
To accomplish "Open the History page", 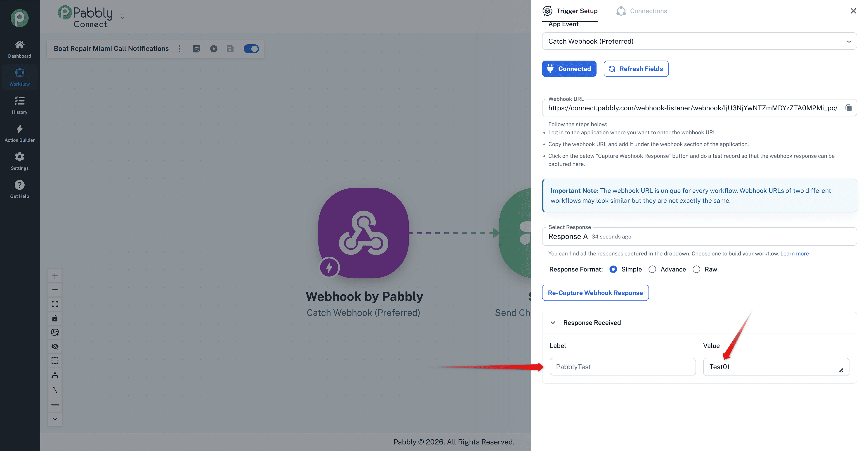I will (19, 105).
